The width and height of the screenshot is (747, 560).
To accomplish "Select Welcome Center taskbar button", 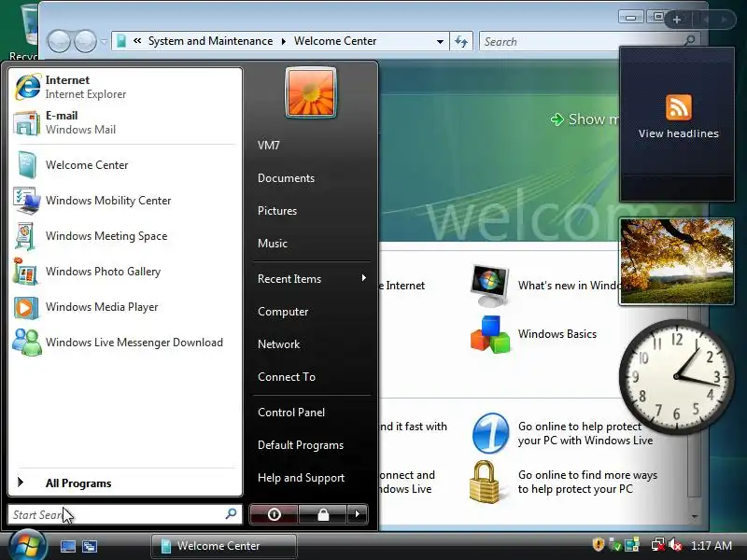I will coord(224,546).
